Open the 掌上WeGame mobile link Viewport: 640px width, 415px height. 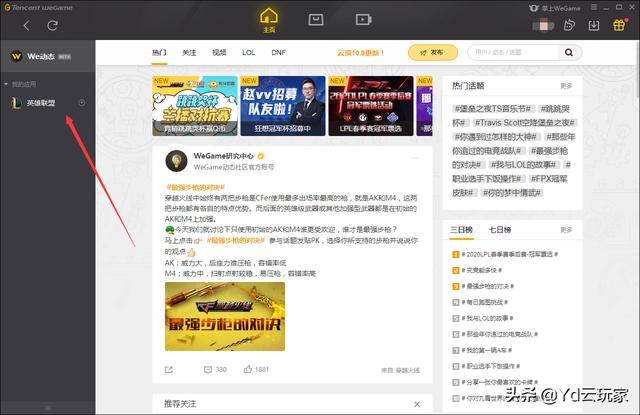pyautogui.click(x=555, y=8)
